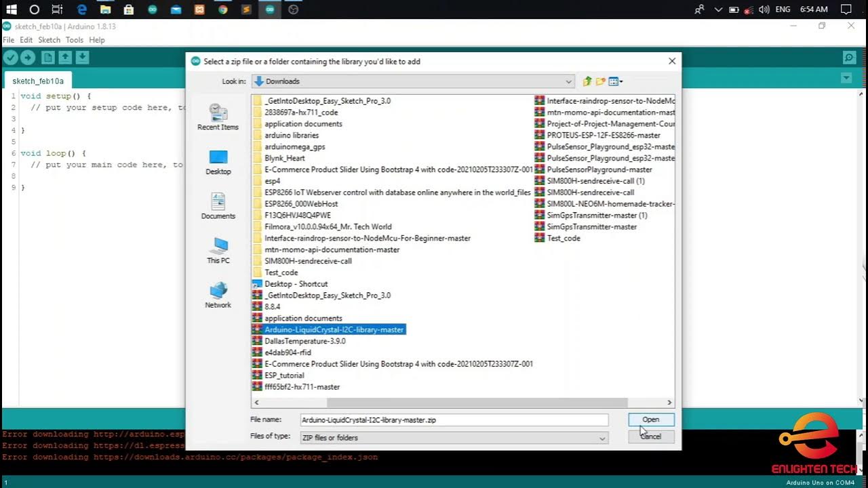The height and width of the screenshot is (488, 868).
Task: Click the Create New Folder icon
Action: click(x=600, y=81)
